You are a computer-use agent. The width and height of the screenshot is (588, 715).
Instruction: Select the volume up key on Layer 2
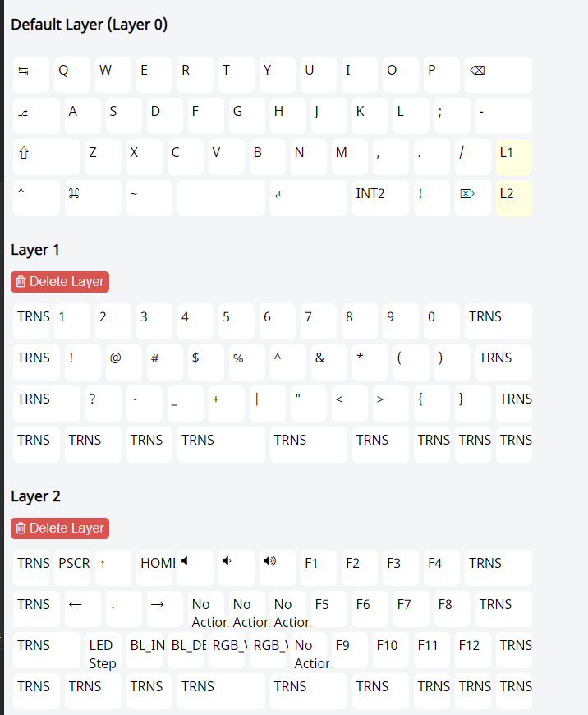[x=277, y=568]
